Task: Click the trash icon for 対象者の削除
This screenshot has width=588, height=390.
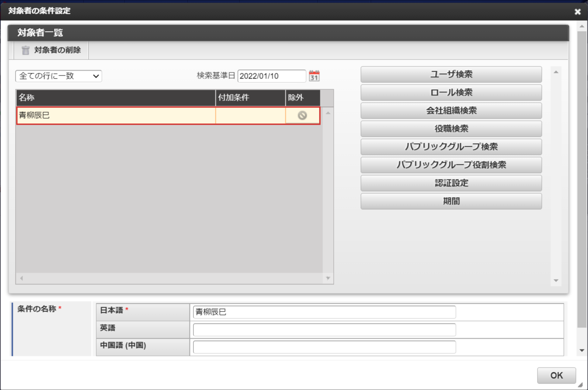Action: pos(25,50)
